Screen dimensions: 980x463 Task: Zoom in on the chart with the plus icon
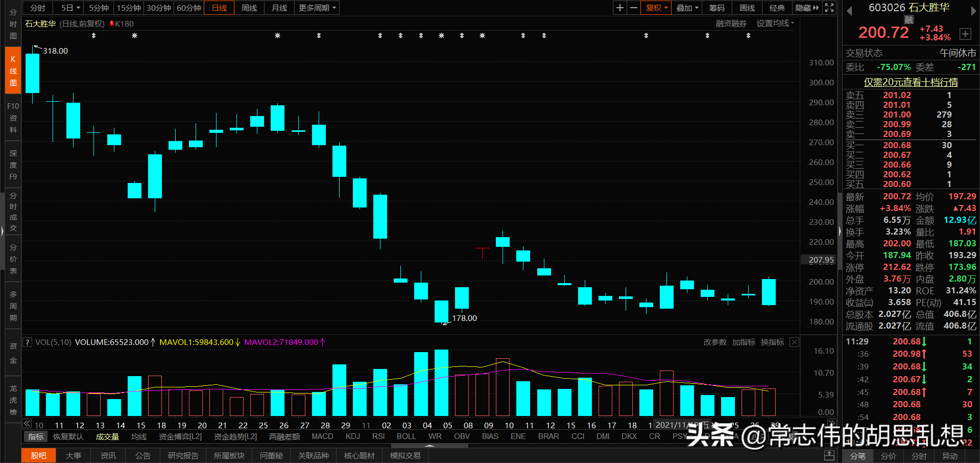click(x=619, y=8)
